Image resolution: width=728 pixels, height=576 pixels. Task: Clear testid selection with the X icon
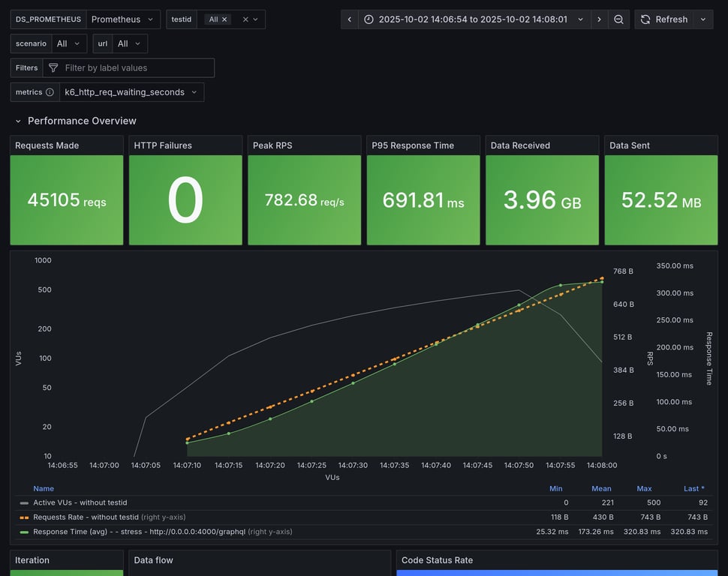pyautogui.click(x=245, y=19)
